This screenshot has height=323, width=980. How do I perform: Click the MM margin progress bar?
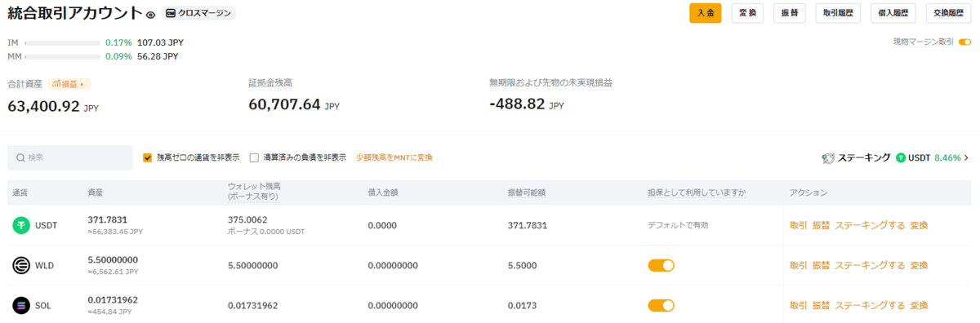62,57
